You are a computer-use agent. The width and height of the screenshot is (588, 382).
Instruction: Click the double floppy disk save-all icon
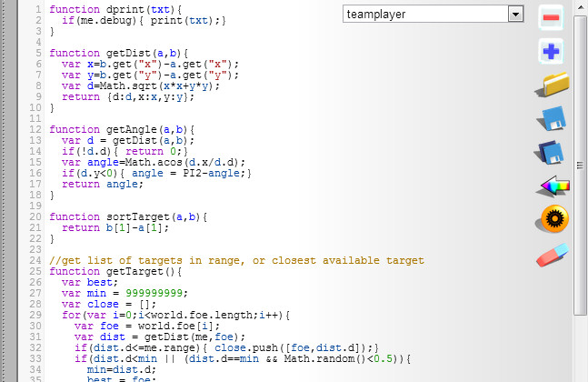pyautogui.click(x=552, y=152)
